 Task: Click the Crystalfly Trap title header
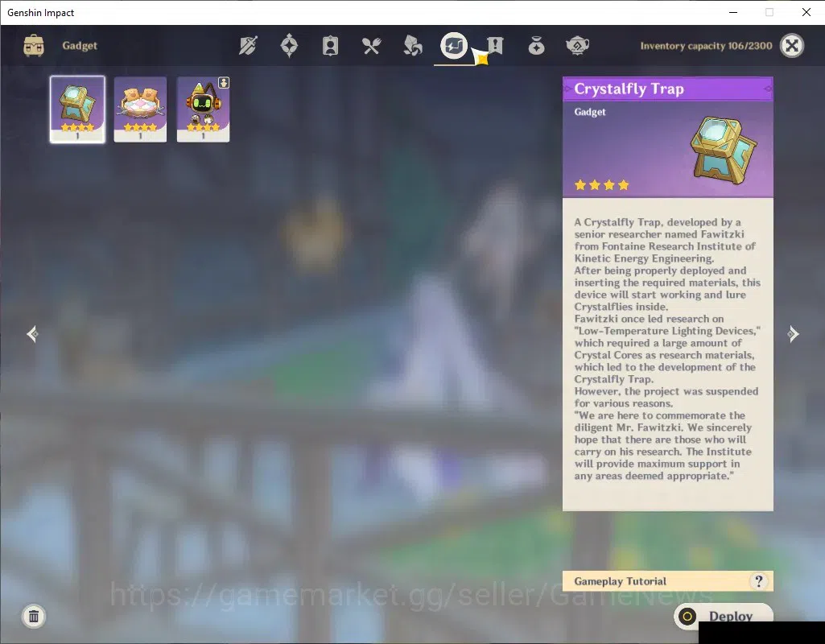click(668, 89)
